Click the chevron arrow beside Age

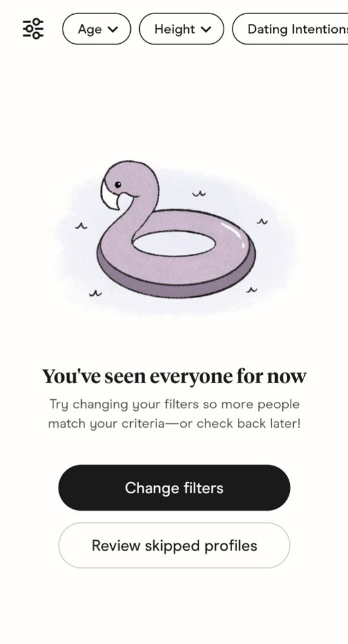tap(113, 29)
